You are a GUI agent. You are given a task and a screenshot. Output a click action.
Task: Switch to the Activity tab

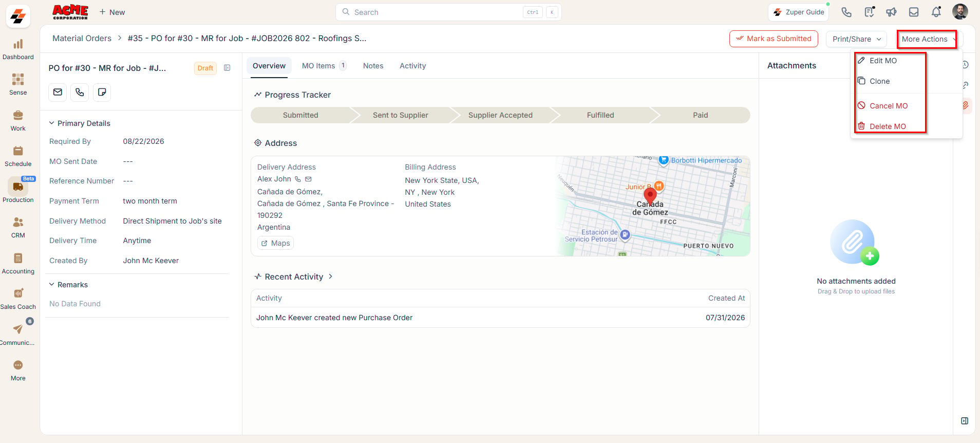(x=413, y=66)
